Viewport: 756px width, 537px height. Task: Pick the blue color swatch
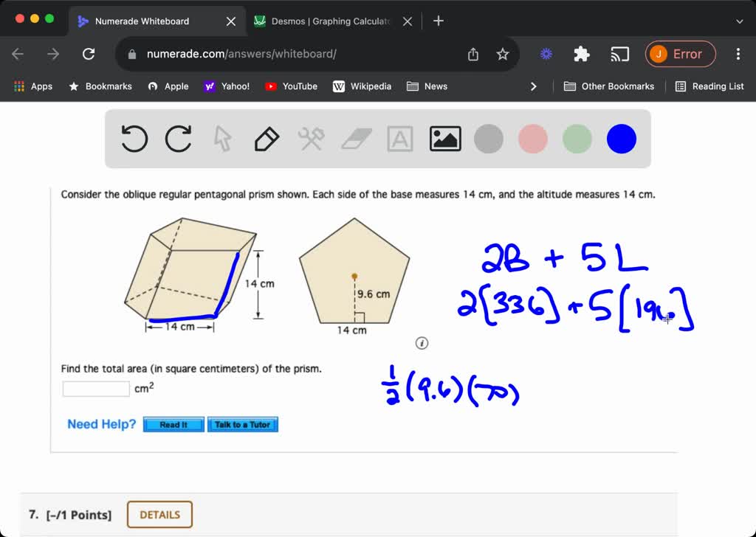pos(622,139)
